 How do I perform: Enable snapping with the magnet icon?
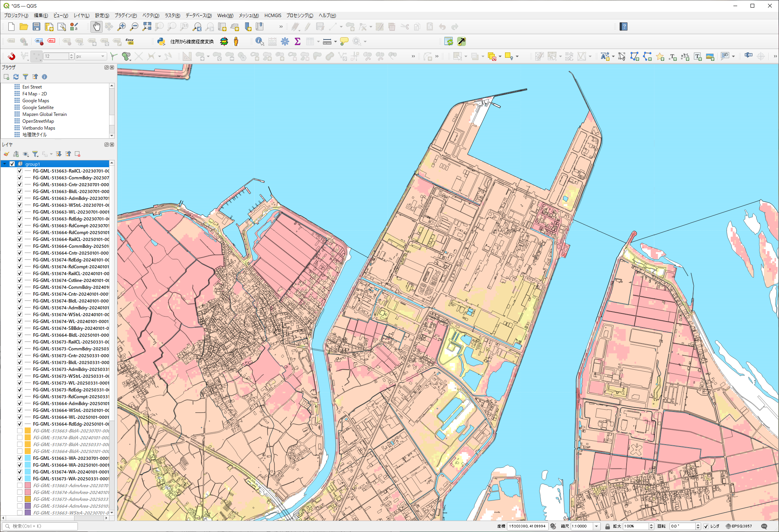coord(11,56)
